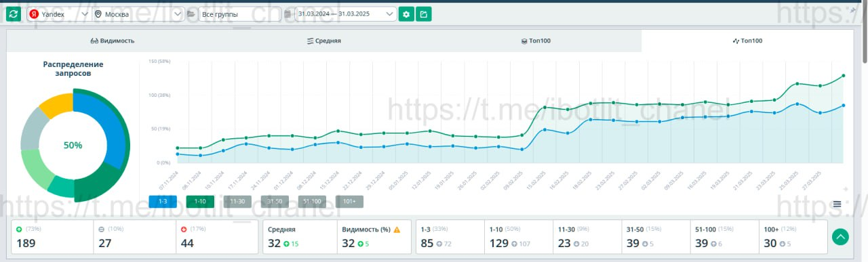Click the red icon above 44
868x262 pixels.
pyautogui.click(x=184, y=230)
